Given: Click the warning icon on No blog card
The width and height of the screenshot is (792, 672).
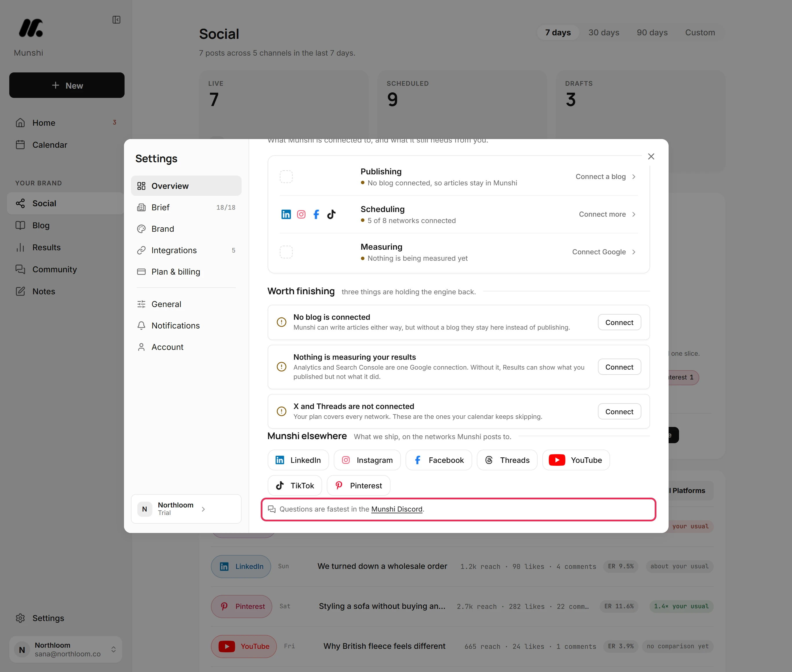Looking at the screenshot, I should (x=281, y=322).
